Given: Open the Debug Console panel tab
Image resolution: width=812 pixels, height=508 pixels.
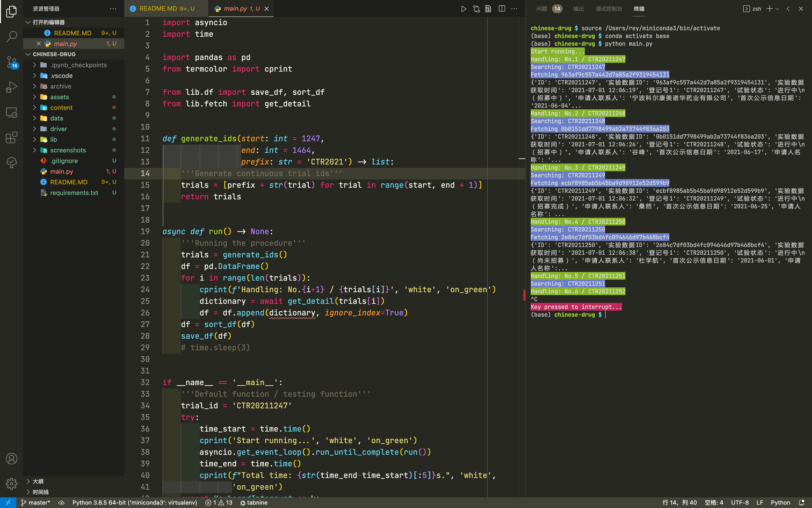Looking at the screenshot, I should click(609, 9).
